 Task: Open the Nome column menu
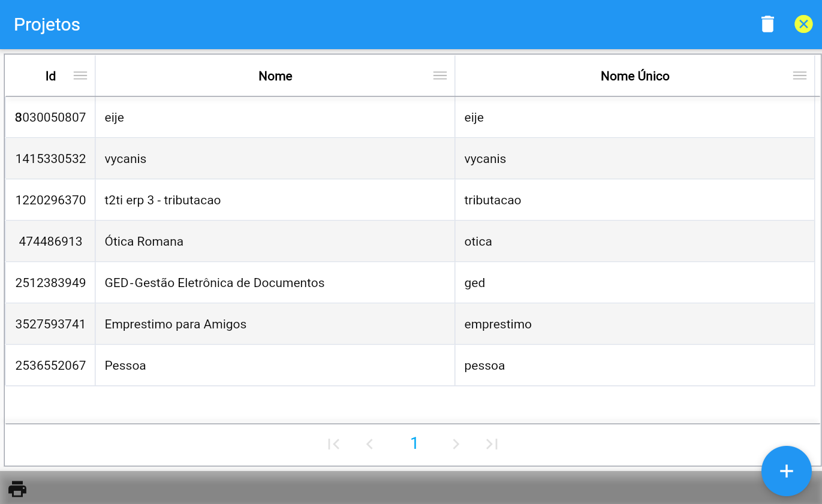point(440,76)
